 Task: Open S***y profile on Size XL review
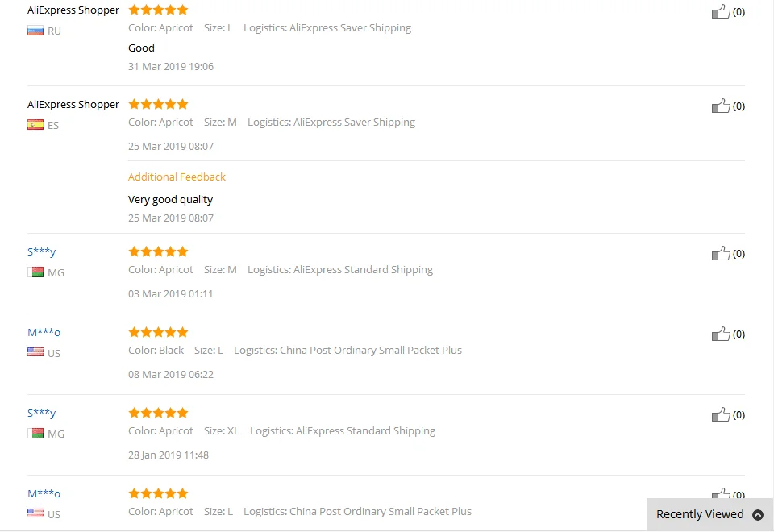pyautogui.click(x=41, y=413)
